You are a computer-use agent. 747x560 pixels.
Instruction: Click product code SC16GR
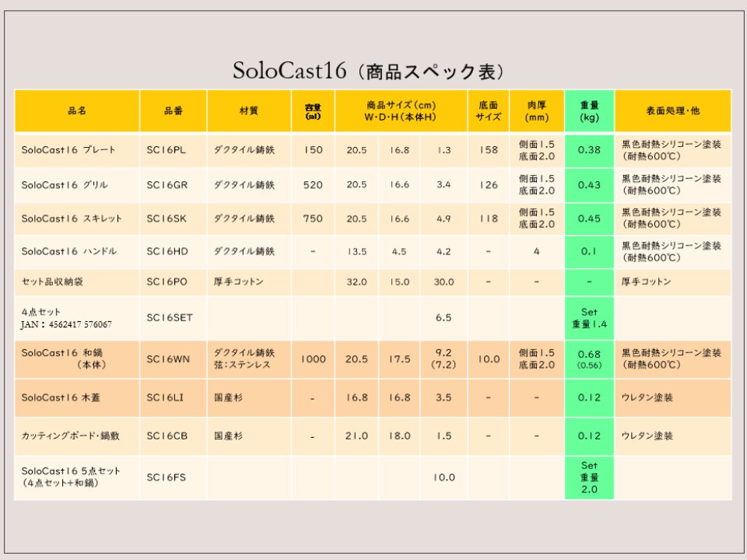(167, 185)
